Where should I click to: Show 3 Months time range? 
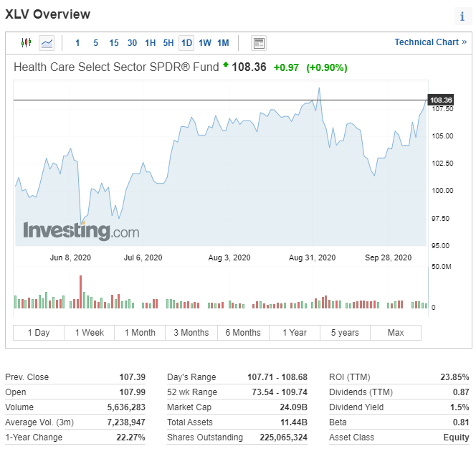pos(191,333)
